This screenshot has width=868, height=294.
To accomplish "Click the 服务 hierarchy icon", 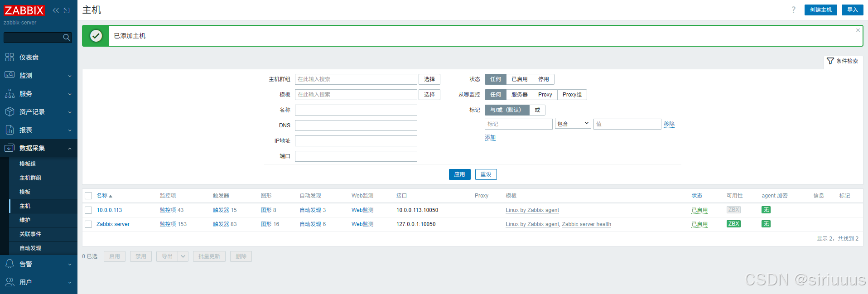I will tap(10, 93).
